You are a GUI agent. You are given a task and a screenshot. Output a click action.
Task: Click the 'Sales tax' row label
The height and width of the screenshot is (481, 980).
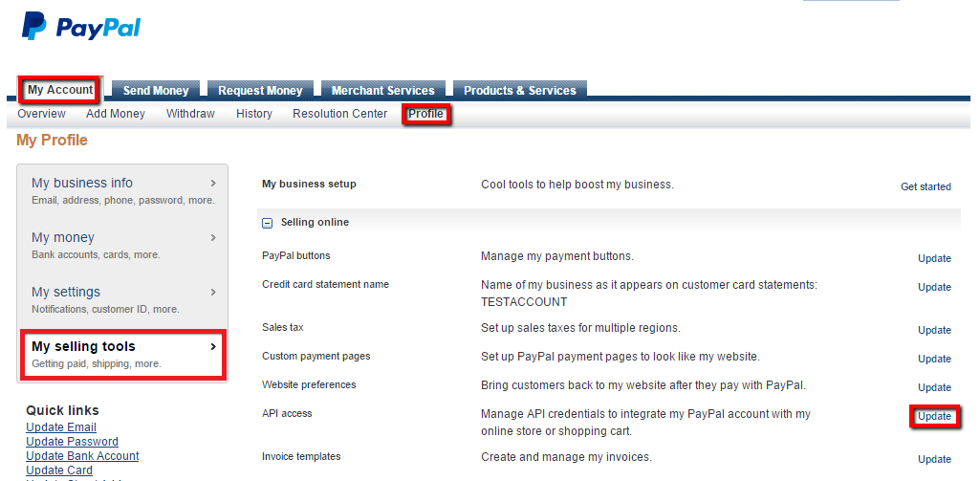(283, 327)
